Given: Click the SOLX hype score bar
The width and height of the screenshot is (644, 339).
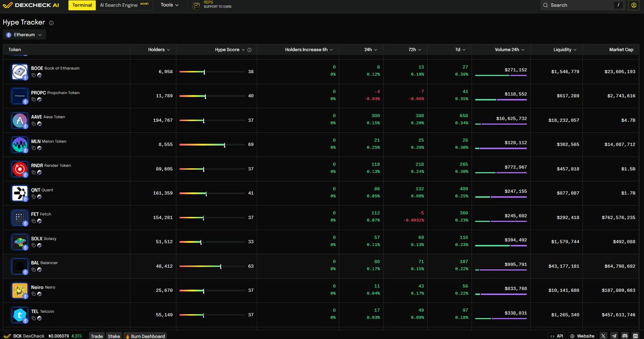Looking at the screenshot, I should (x=211, y=242).
